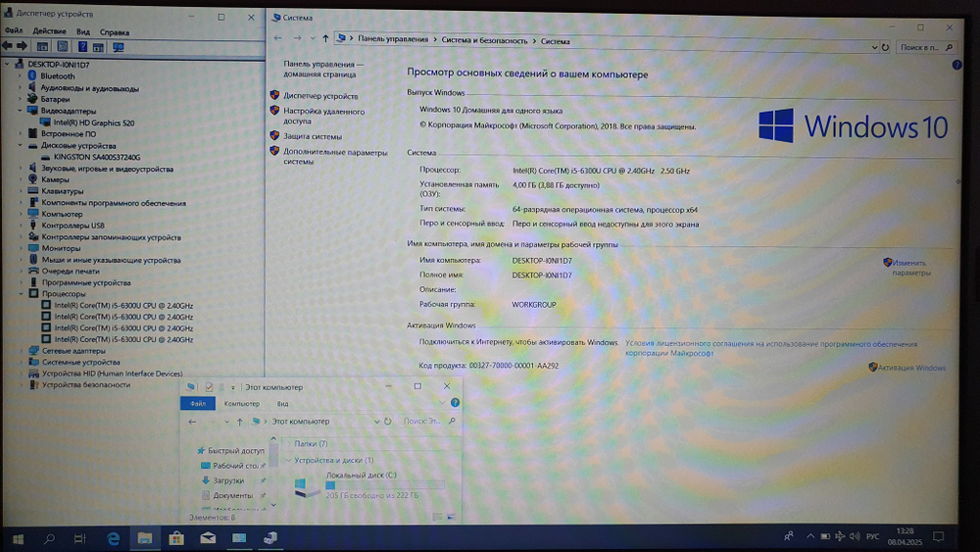Launch Microsoft Edge from taskbar
Viewport: 980px width, 552px height.
coord(113,538)
